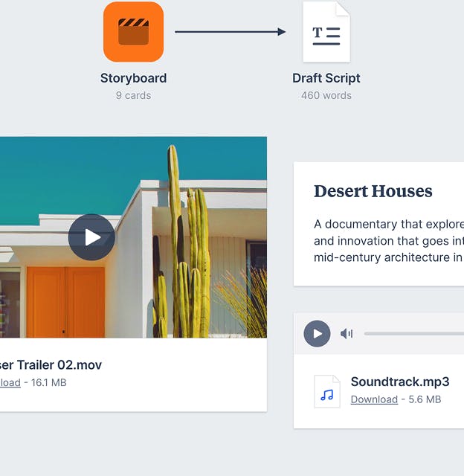Click the documentary description paragraph
Screen dimensions: 464x476
389,241
